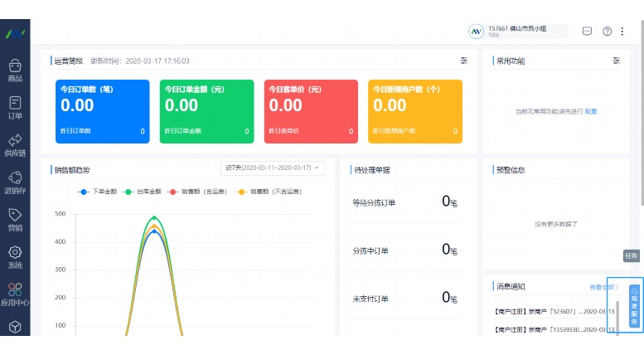Viewport: 644px width, 355px height.
Task: Open notification about 新商户「13539330
Action: point(554,329)
